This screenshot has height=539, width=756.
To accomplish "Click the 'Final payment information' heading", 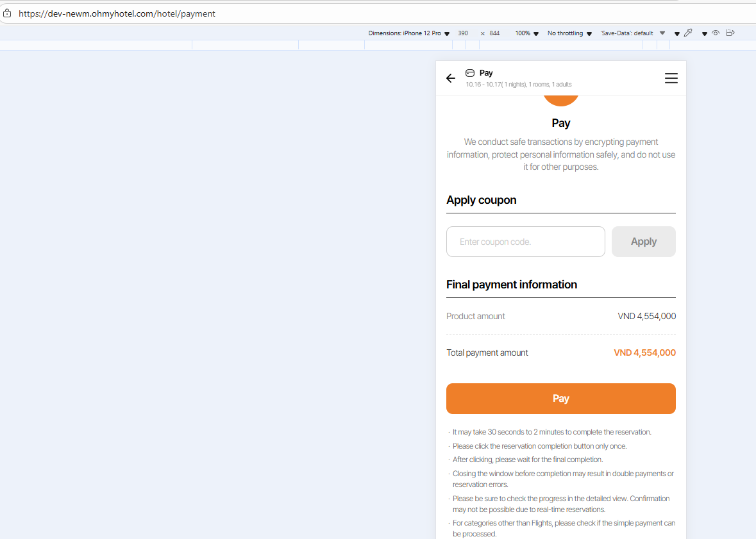I will click(x=512, y=285).
